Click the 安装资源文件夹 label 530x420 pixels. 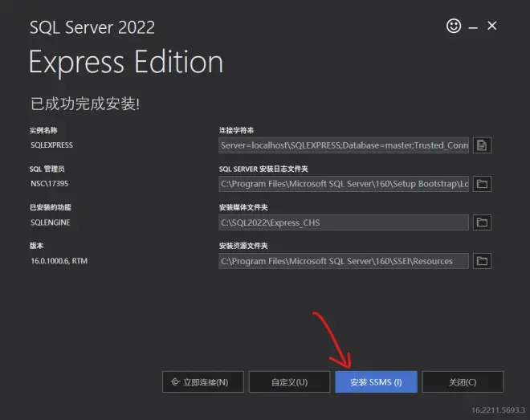pyautogui.click(x=243, y=246)
